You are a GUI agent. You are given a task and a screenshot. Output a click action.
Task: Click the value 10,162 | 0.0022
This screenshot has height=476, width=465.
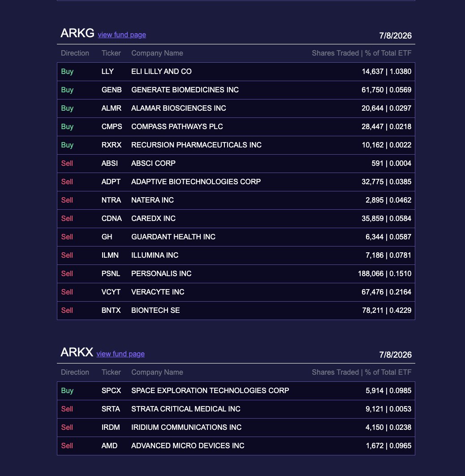[x=387, y=145]
